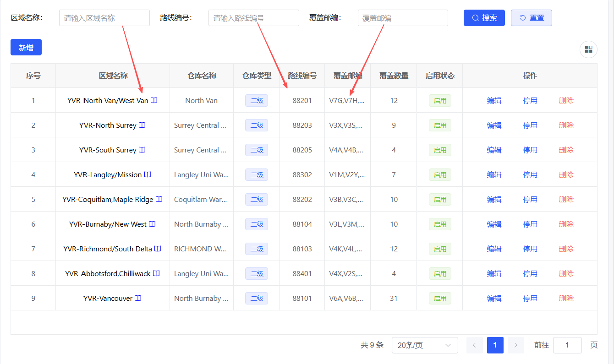Open map icon beside YVR-Vancouver

click(x=138, y=298)
